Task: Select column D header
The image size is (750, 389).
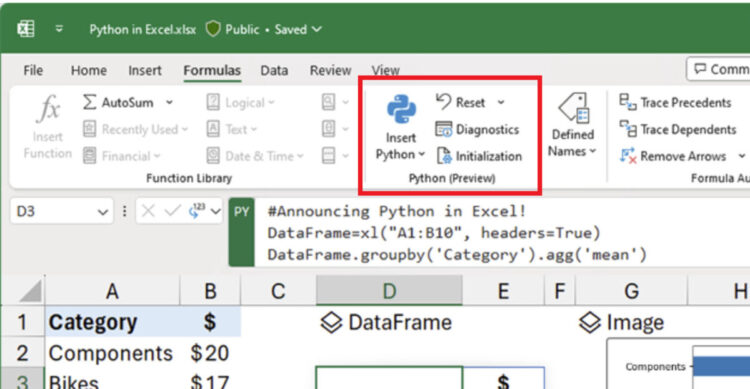Action: click(389, 290)
